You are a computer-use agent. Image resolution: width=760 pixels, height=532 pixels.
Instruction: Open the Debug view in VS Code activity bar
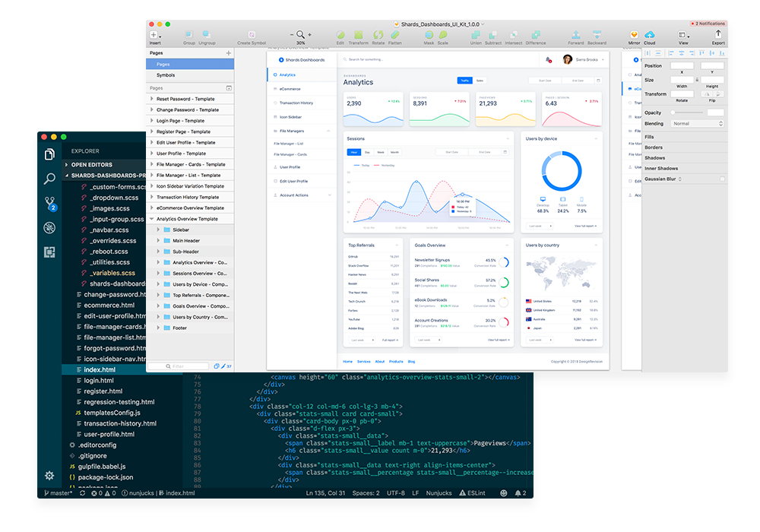[x=49, y=228]
